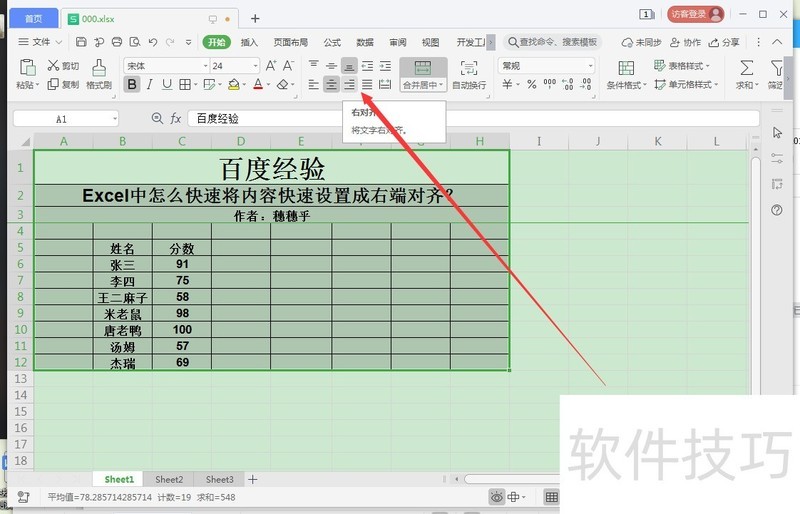Screen dimensions: 800x514
Task: Open the font name 宋体 dropdown
Action: pos(206,66)
